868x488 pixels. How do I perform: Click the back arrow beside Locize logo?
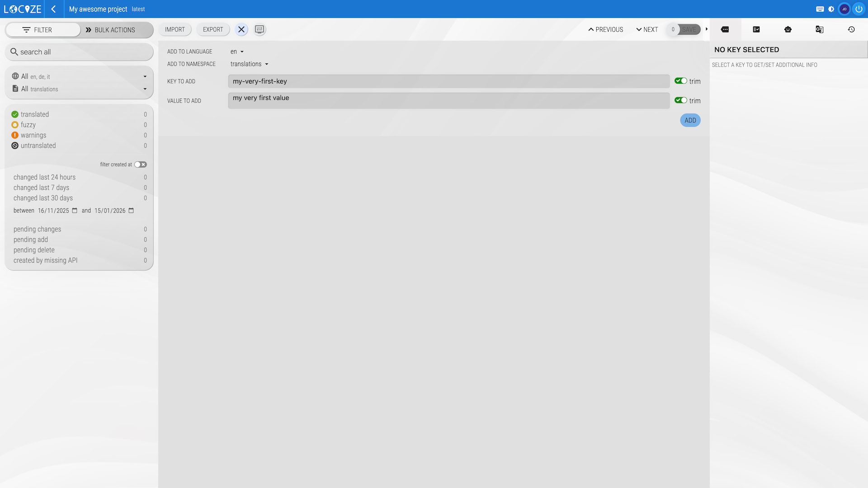[x=53, y=9]
